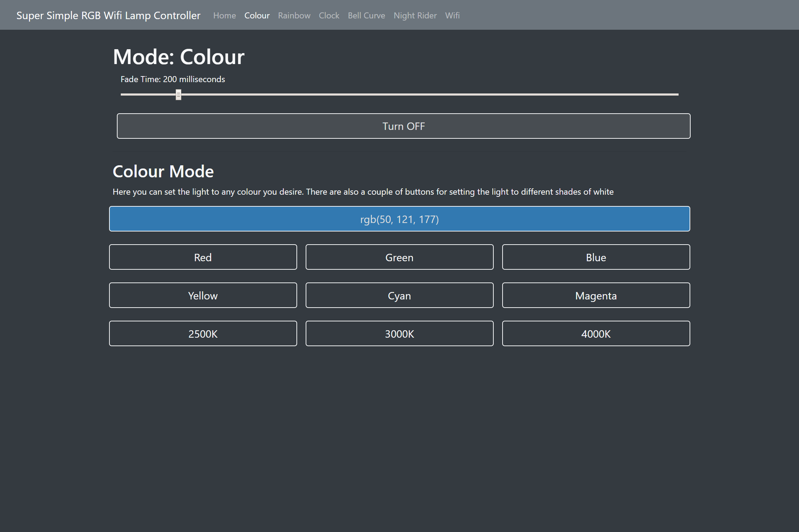Open the rgb(50, 121, 177) colour picker

[399, 219]
